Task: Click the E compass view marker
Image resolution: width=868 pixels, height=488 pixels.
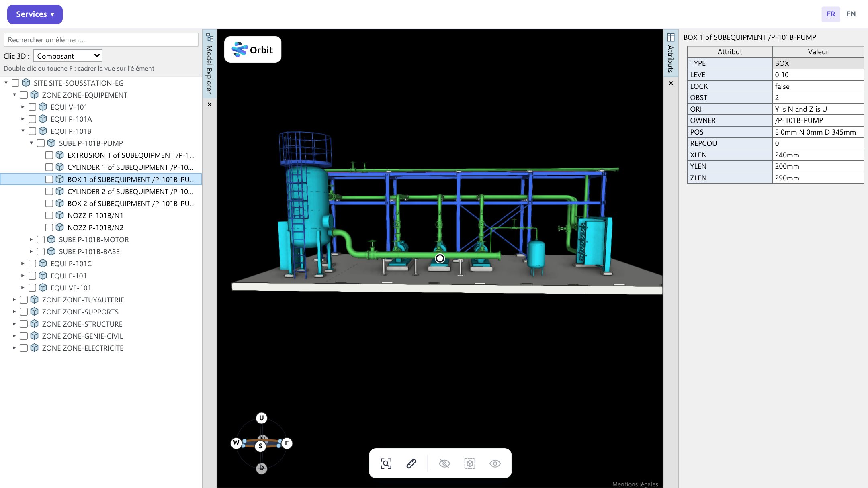Action: click(x=287, y=443)
